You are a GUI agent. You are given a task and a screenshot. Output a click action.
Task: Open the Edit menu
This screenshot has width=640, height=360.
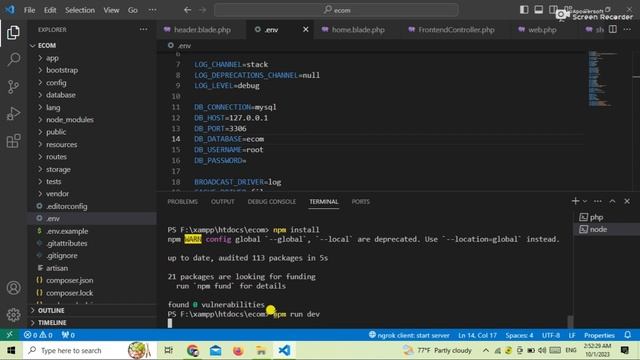point(50,10)
